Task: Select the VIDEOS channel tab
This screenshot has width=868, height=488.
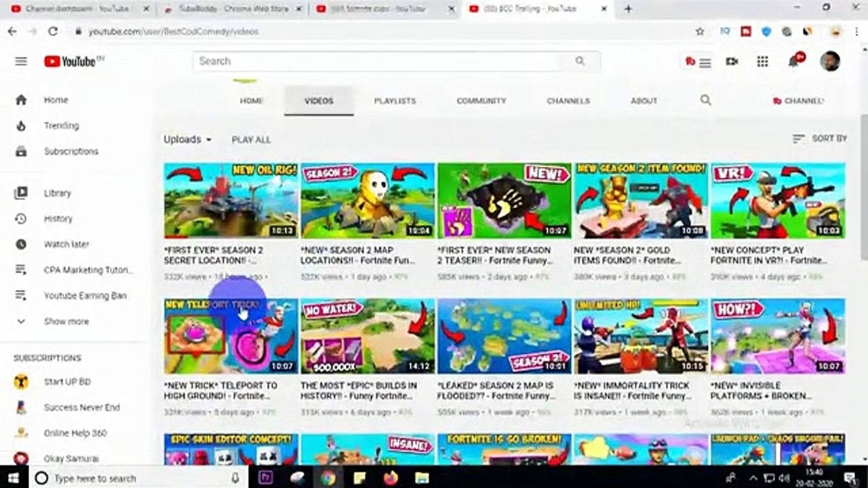Action: pyautogui.click(x=319, y=100)
